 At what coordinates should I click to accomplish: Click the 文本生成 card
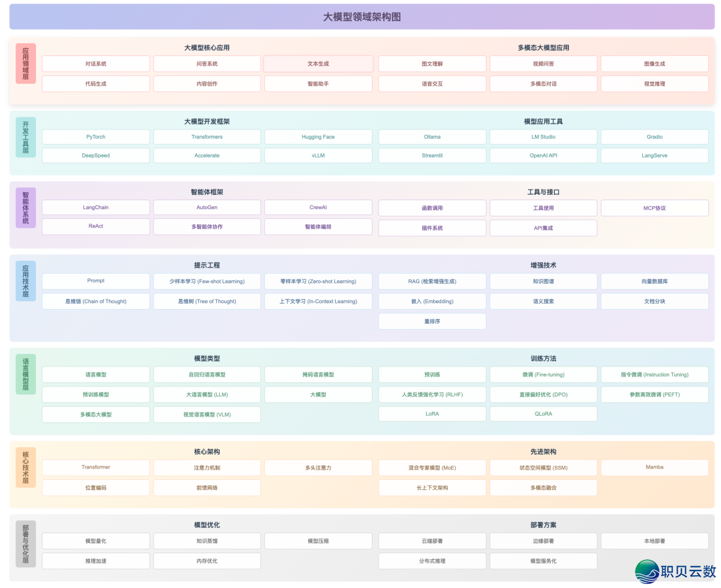(x=318, y=64)
